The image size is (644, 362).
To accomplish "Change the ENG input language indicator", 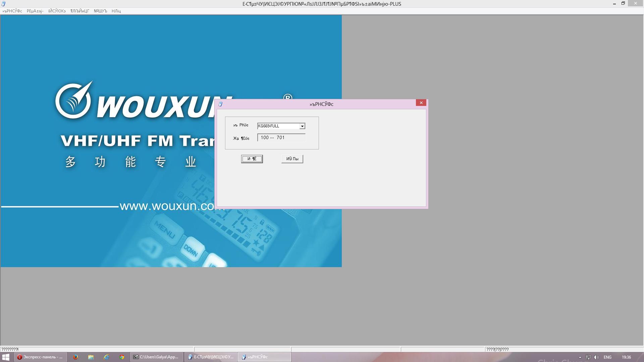I will 607,357.
